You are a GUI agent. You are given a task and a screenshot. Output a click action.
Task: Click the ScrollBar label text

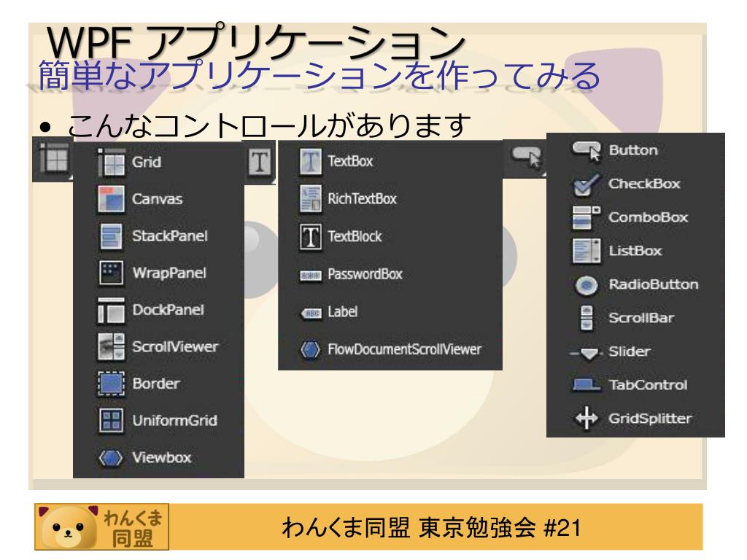point(641,318)
